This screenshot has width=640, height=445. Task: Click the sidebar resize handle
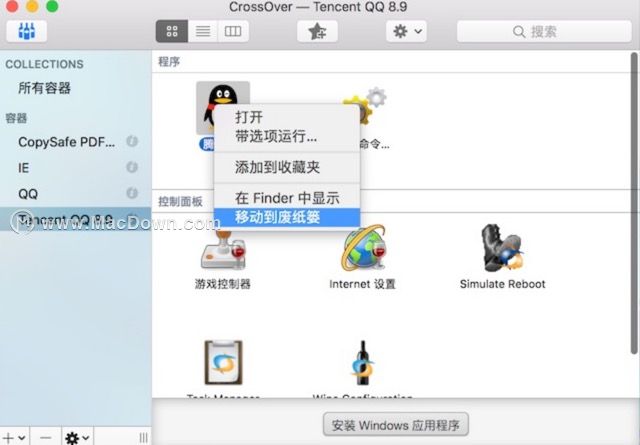143,438
